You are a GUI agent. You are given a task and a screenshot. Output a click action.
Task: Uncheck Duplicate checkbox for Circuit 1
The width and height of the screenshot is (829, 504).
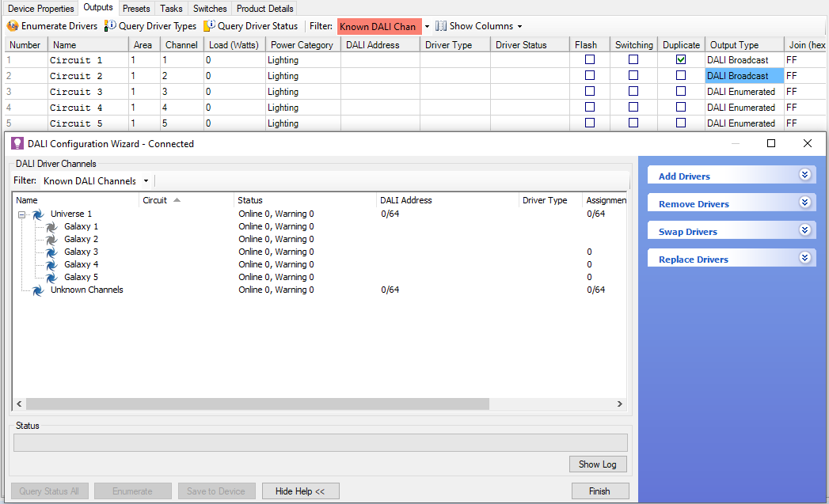click(x=681, y=60)
